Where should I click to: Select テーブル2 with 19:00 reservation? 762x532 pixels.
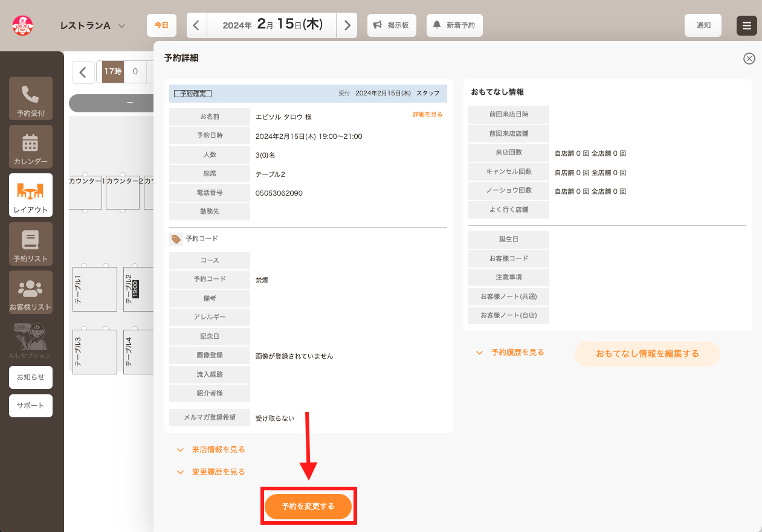pyautogui.click(x=138, y=289)
